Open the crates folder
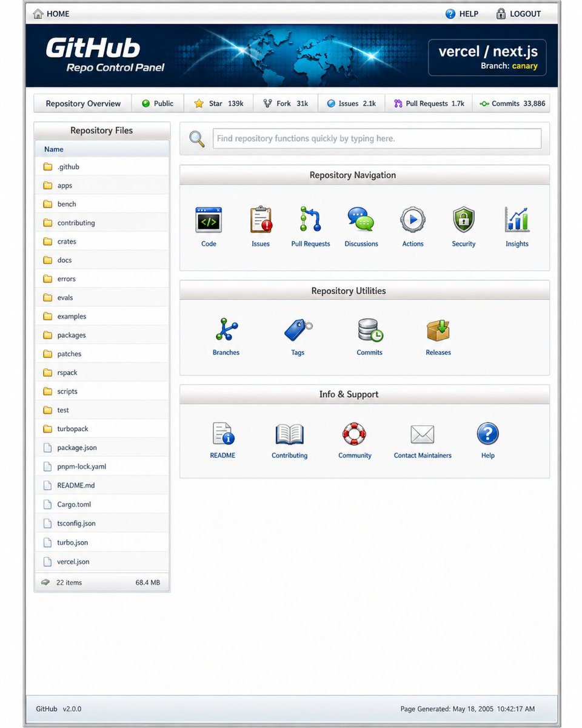Screen dimensions: 582x728 tap(102, 241)
